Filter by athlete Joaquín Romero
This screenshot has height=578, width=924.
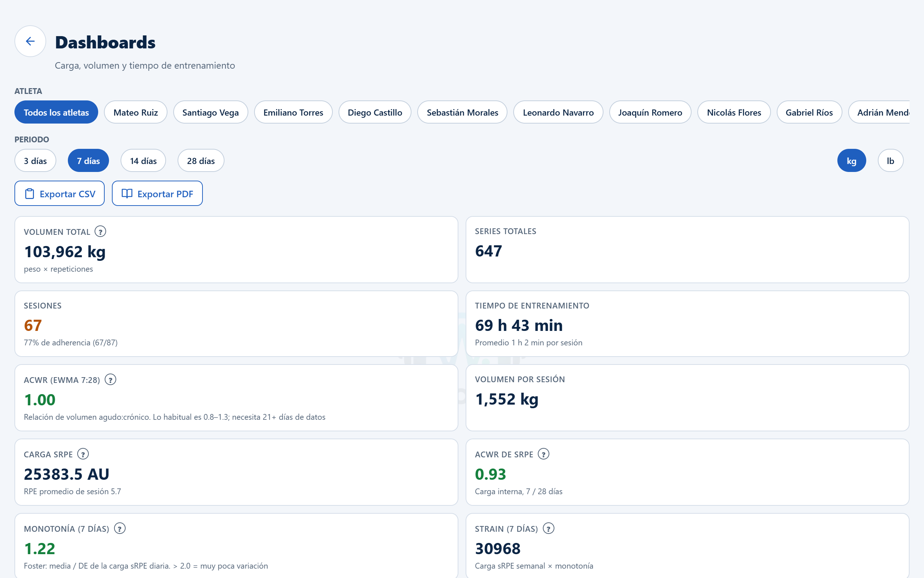[x=650, y=112]
